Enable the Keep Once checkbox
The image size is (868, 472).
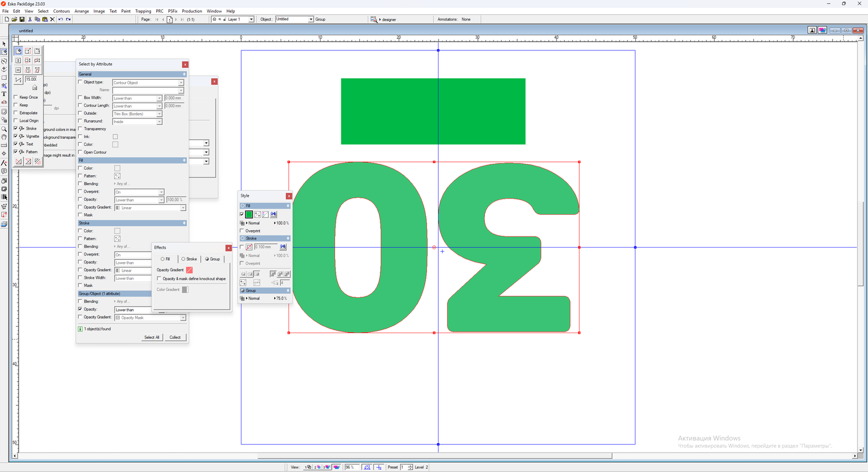(x=16, y=97)
